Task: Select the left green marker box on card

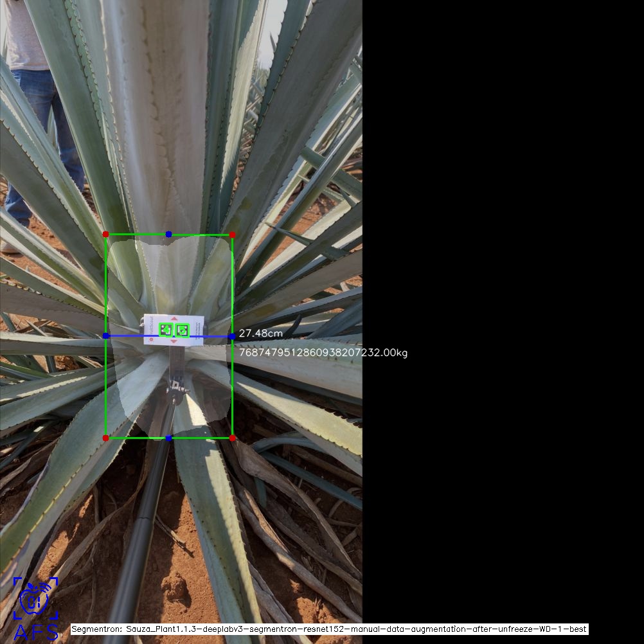Action: pyautogui.click(x=166, y=330)
